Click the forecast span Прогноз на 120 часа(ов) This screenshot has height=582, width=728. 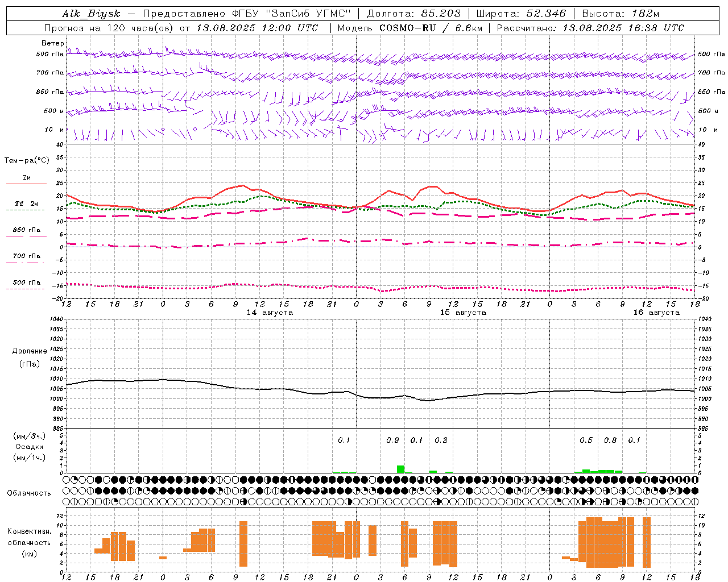pos(110,28)
